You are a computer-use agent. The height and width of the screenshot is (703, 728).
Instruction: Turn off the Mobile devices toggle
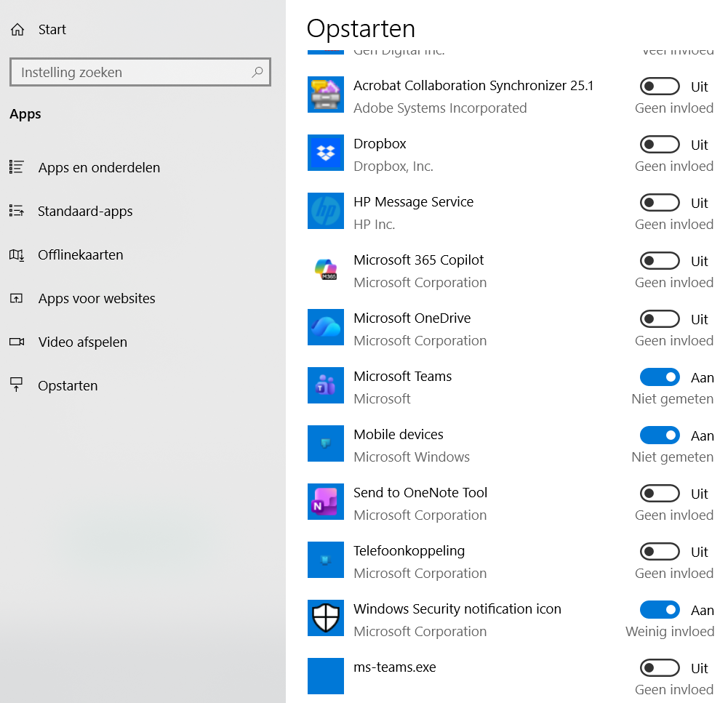point(660,435)
